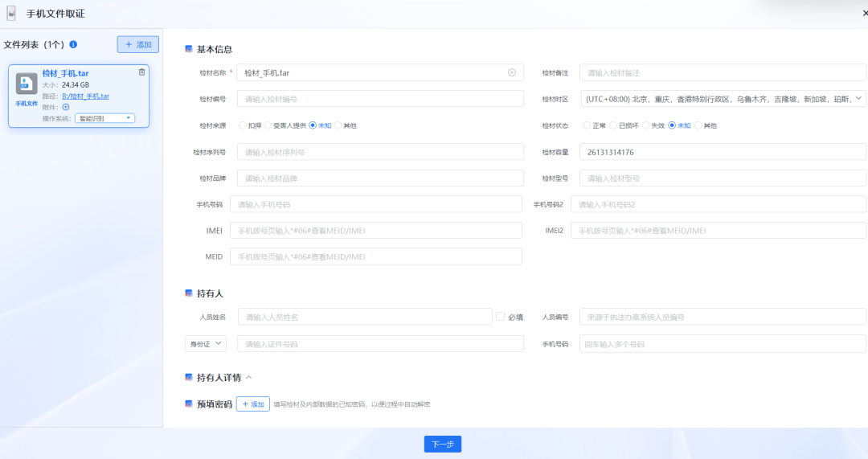The height and width of the screenshot is (459, 868).
Task: Select 受害人提供 as 检材来源
Action: [268, 125]
